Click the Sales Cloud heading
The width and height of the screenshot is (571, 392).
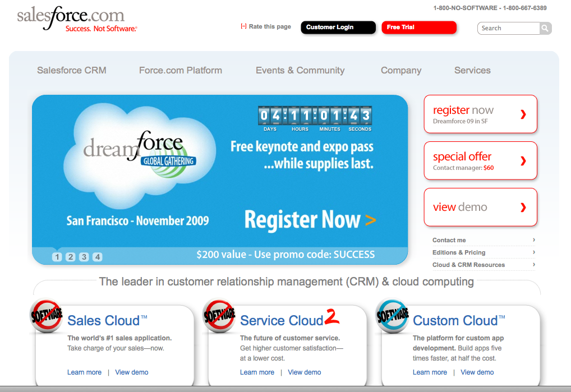coord(107,321)
